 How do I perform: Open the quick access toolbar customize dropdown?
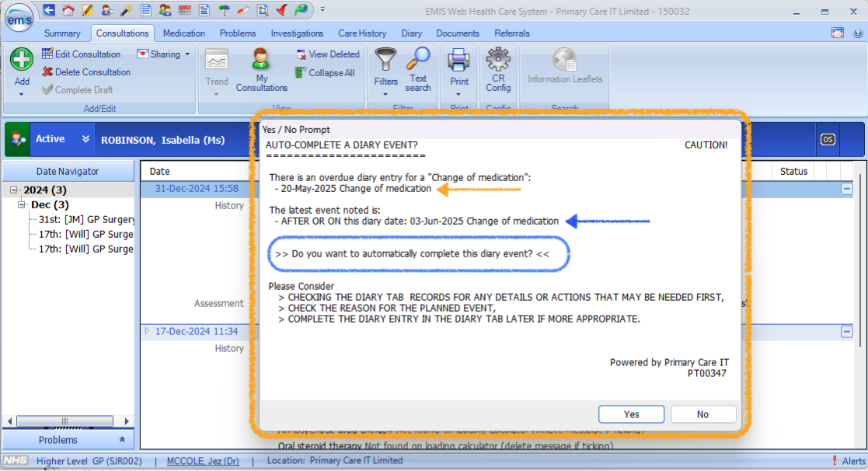pos(322,10)
